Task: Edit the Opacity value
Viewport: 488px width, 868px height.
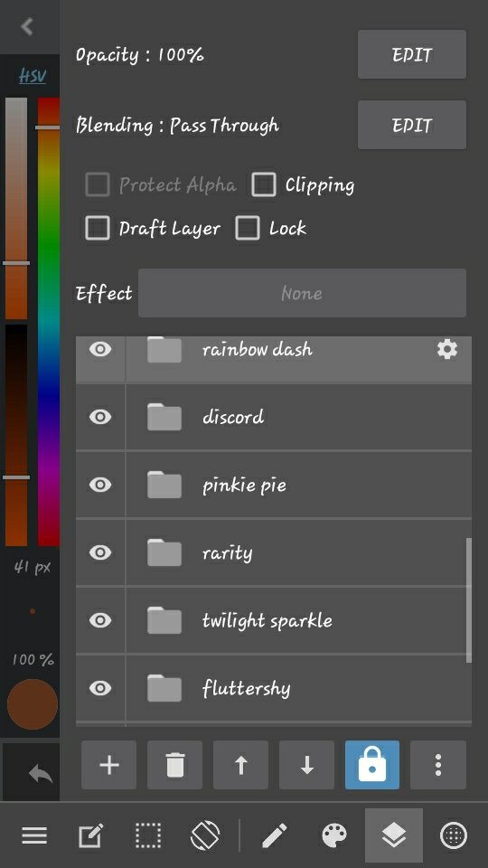Action: [x=412, y=54]
